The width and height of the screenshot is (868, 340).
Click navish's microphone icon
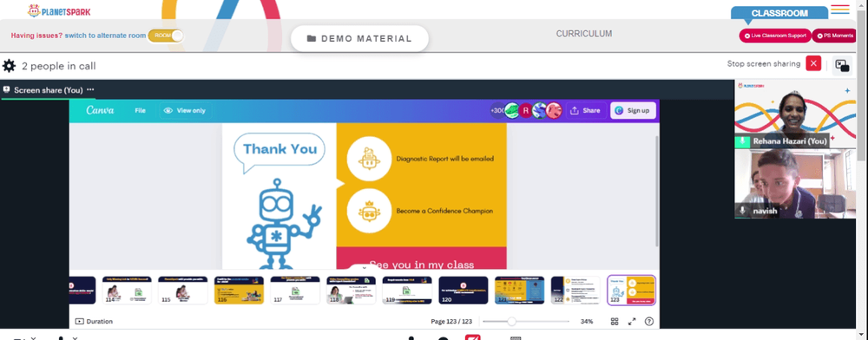[742, 211]
